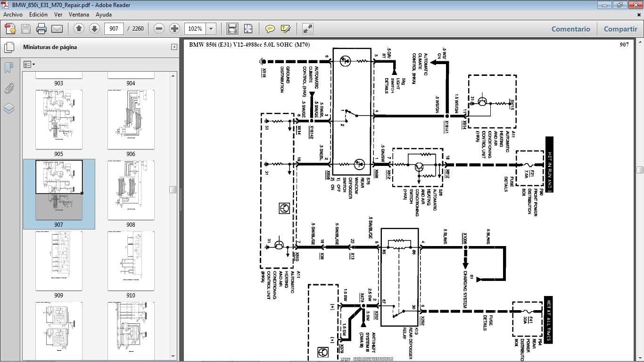This screenshot has height=362, width=644.
Task: Select the highlight text tool
Action: (285, 29)
